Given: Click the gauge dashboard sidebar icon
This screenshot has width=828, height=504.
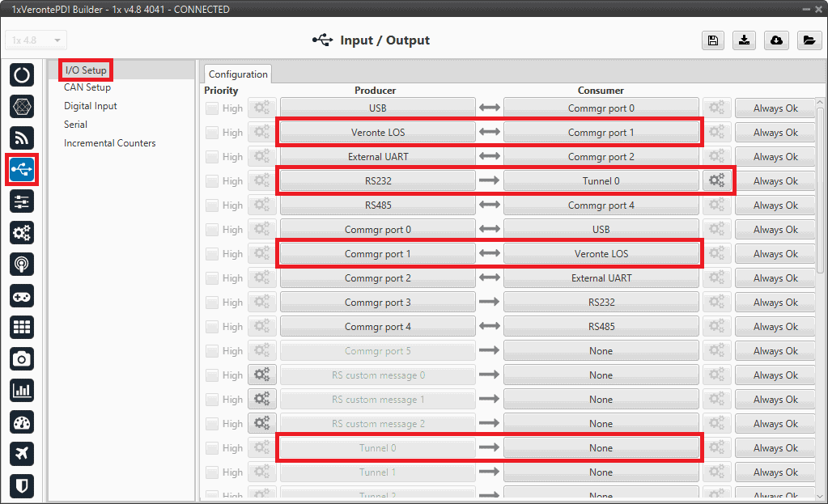Looking at the screenshot, I should (x=22, y=421).
